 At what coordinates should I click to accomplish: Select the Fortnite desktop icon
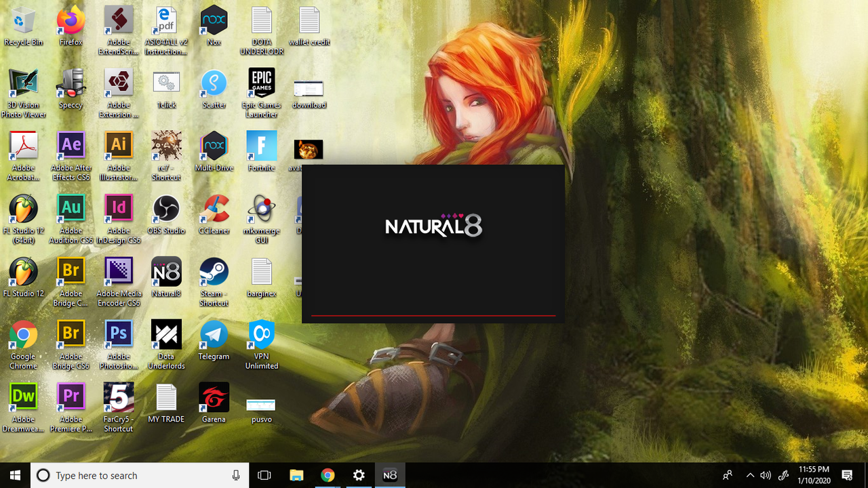click(262, 152)
